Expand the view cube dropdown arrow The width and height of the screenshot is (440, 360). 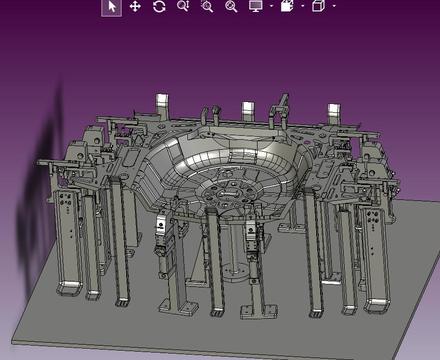334,6
